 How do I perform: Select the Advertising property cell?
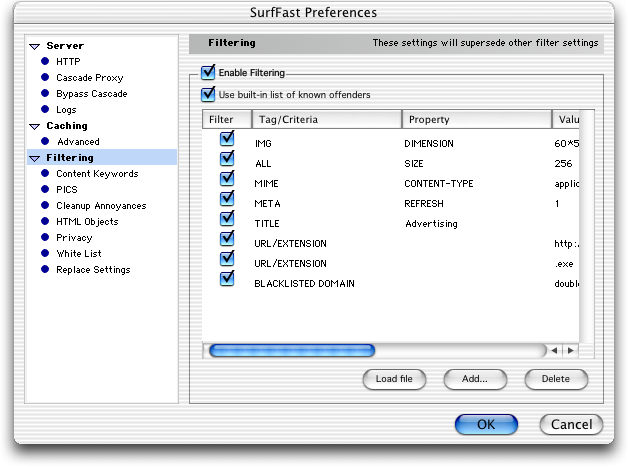point(431,224)
